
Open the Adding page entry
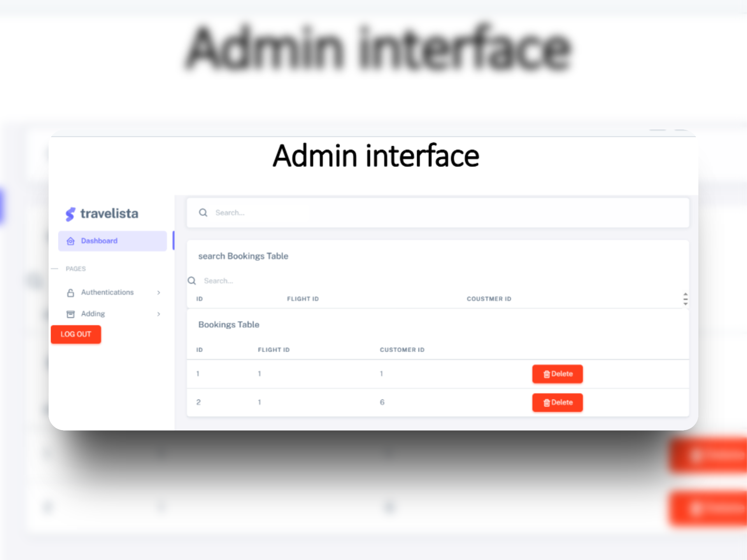point(93,314)
